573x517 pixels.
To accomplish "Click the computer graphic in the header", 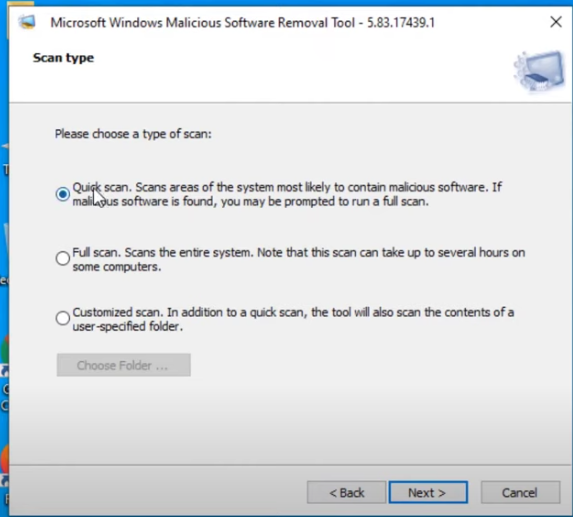I will click(539, 71).
